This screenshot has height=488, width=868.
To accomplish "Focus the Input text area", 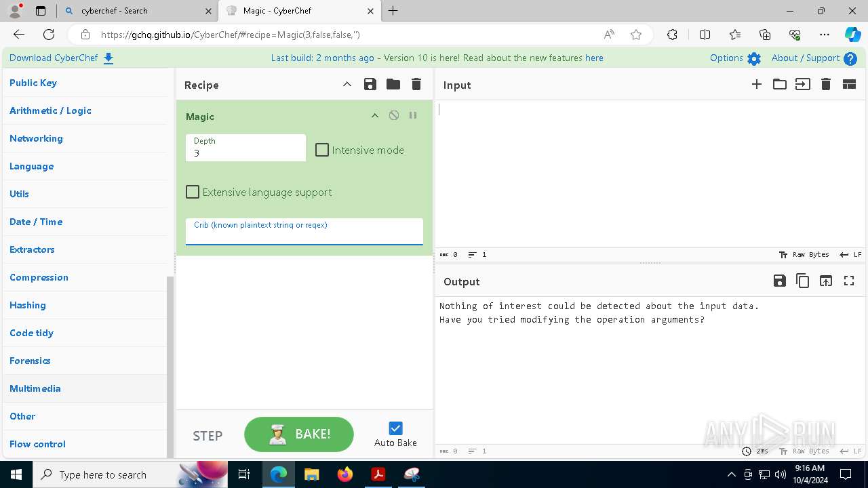I will point(650,174).
